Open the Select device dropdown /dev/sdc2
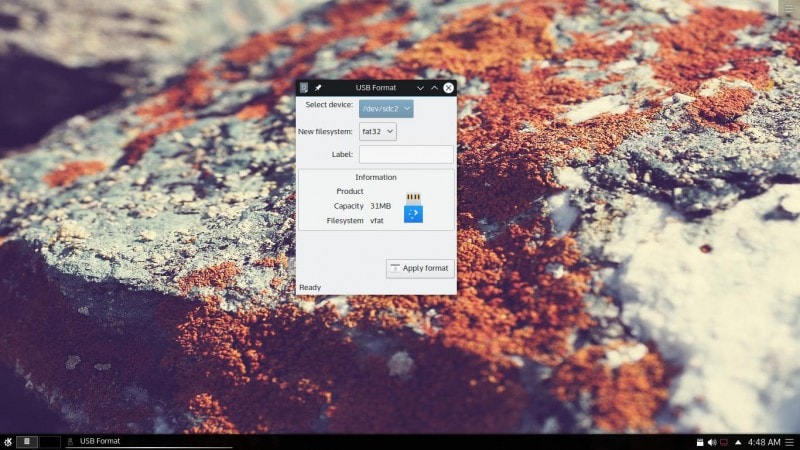Viewport: 800px width, 450px height. [x=386, y=109]
